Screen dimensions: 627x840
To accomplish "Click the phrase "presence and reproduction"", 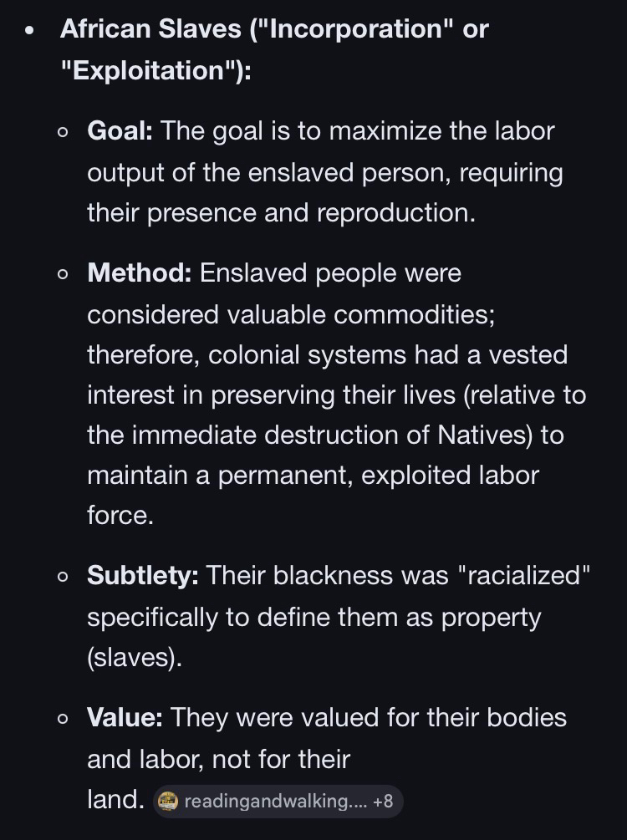I will point(310,212).
